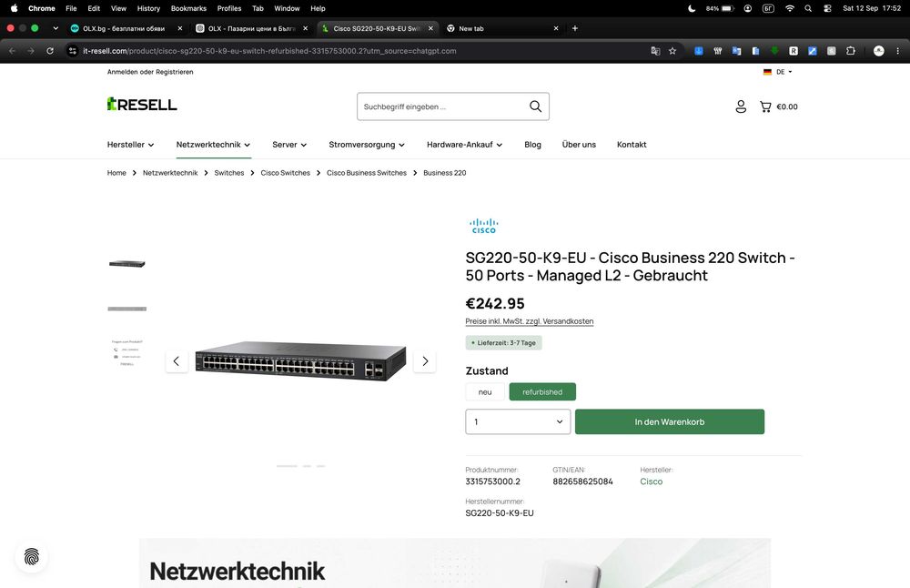Screen dimensions: 910x588
Task: Click the main switch product image
Action: [300, 360]
